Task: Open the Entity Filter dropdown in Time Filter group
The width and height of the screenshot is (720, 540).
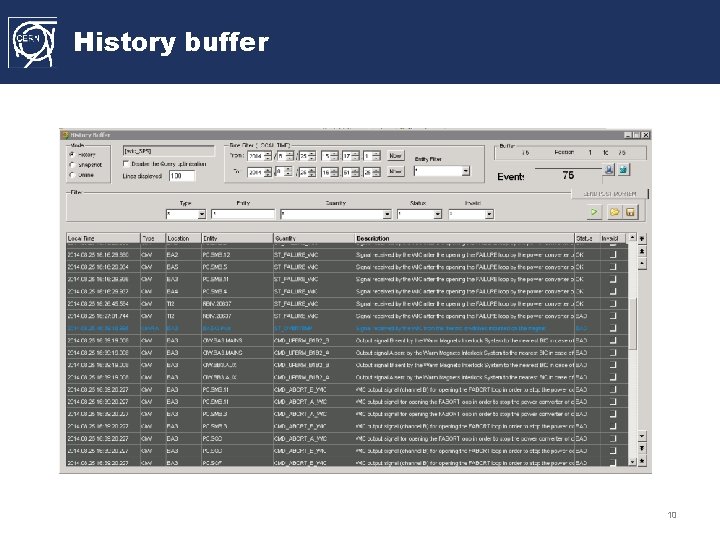Action: tap(466, 171)
